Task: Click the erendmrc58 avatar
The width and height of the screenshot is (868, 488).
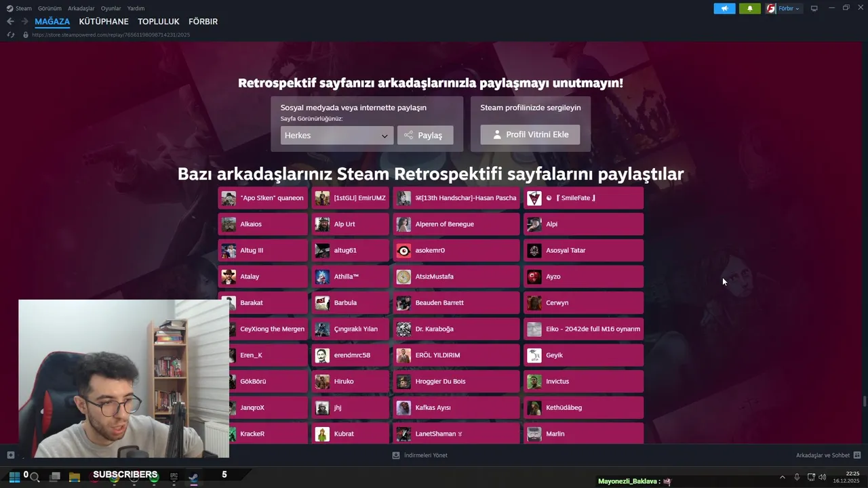Action: point(323,355)
